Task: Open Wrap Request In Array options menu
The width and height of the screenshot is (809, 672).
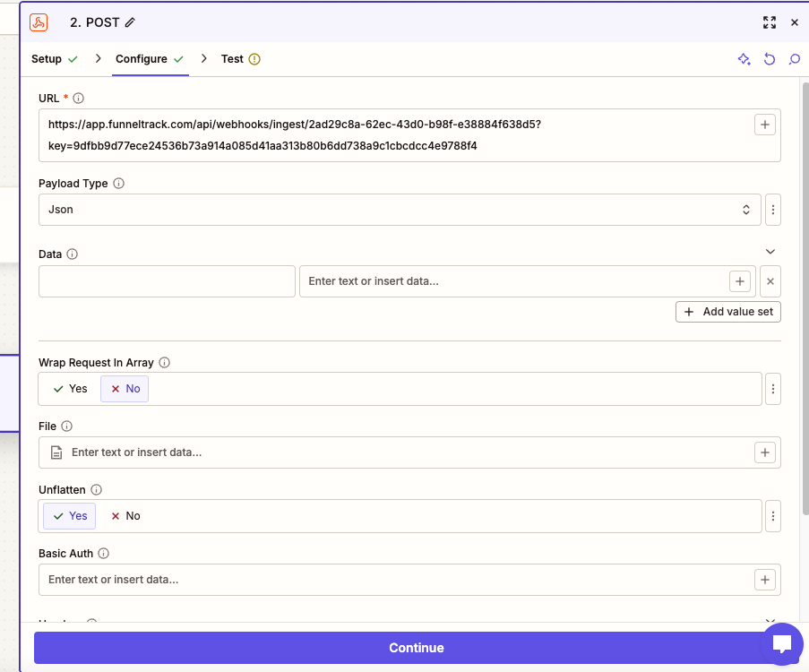Action: 773,389
